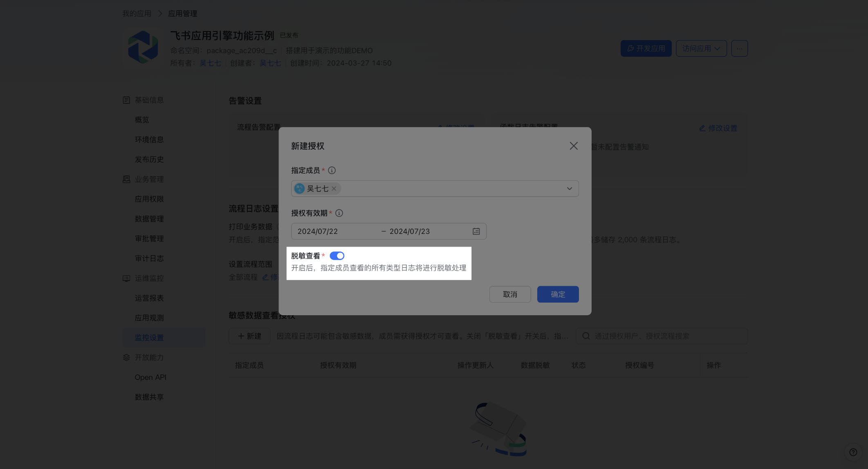Open owner link 吴七七 after 所有者
Viewport: 868px width, 469px height.
point(210,63)
